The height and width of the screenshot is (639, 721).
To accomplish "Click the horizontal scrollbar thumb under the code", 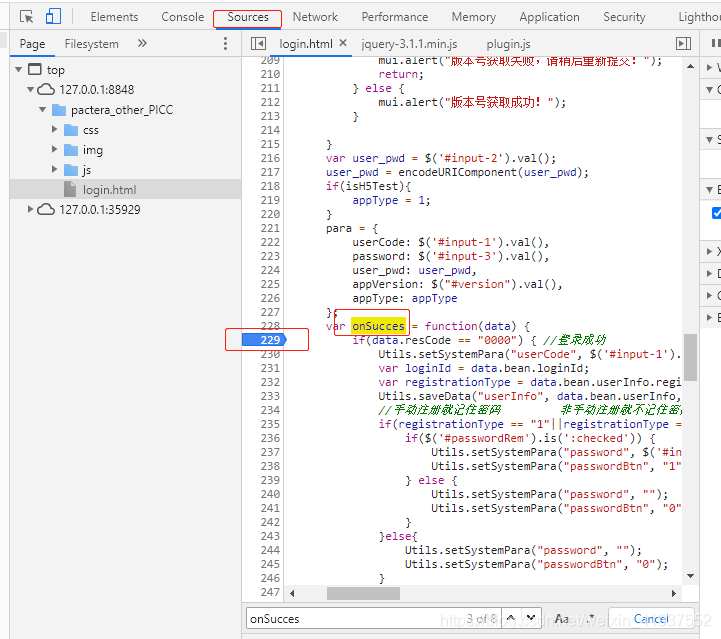I will [363, 593].
